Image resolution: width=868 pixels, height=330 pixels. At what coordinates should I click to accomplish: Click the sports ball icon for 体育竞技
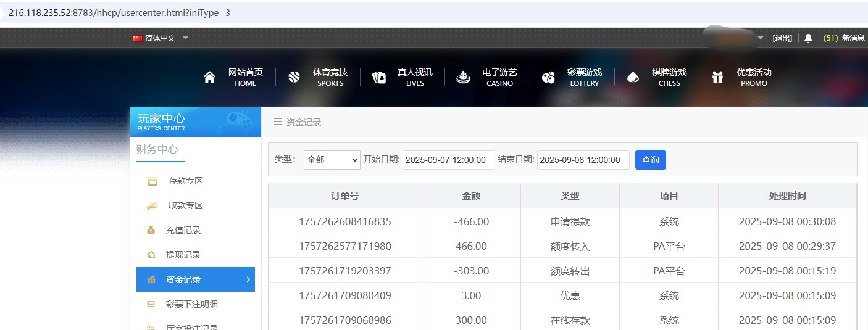(x=294, y=78)
